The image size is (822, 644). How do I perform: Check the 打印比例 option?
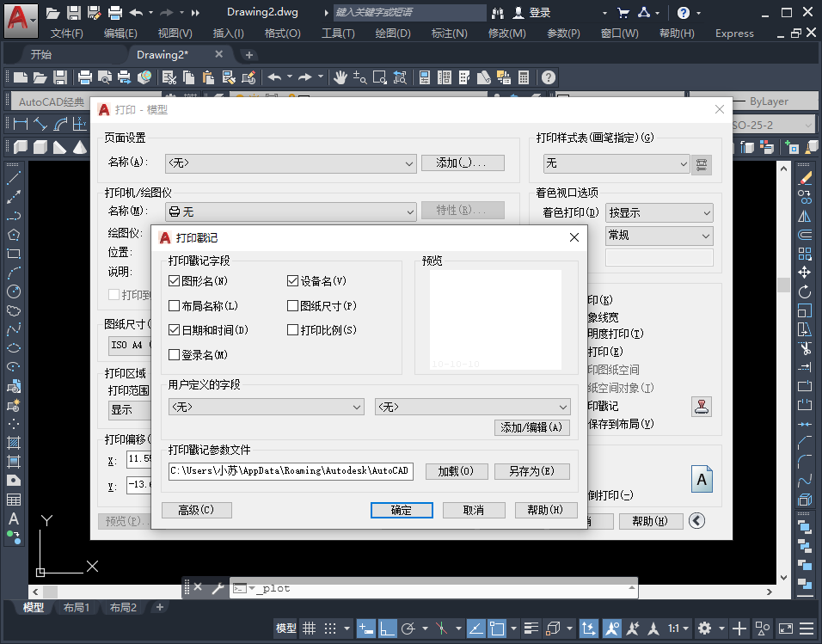293,330
